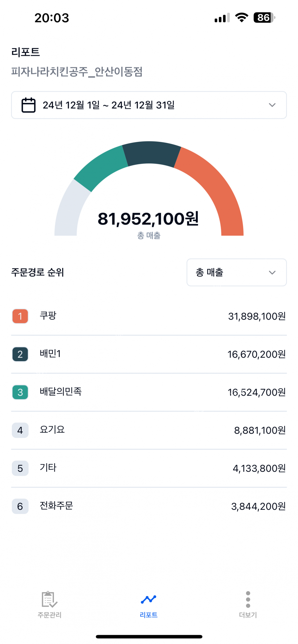
Task: Open the 주문관리 clipboard icon
Action: [x=49, y=599]
